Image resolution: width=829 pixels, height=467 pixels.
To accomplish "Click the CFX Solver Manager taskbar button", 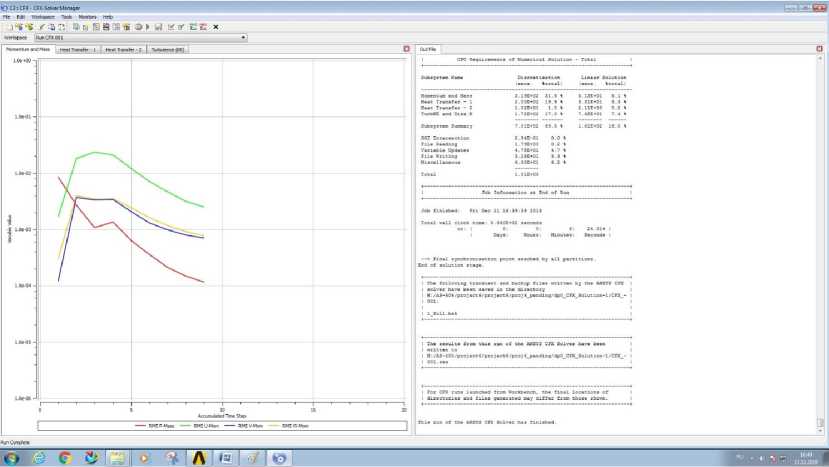I will pos(279,457).
